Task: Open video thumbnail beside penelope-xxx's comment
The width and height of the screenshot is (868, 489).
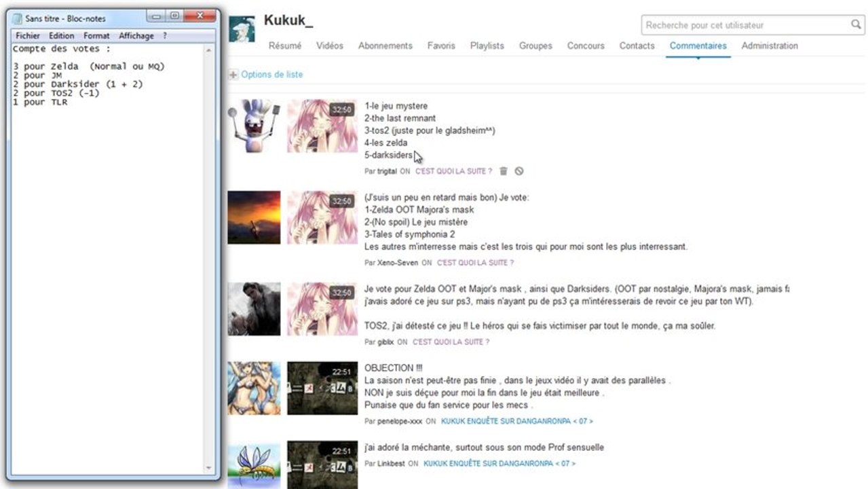Action: tap(322, 388)
